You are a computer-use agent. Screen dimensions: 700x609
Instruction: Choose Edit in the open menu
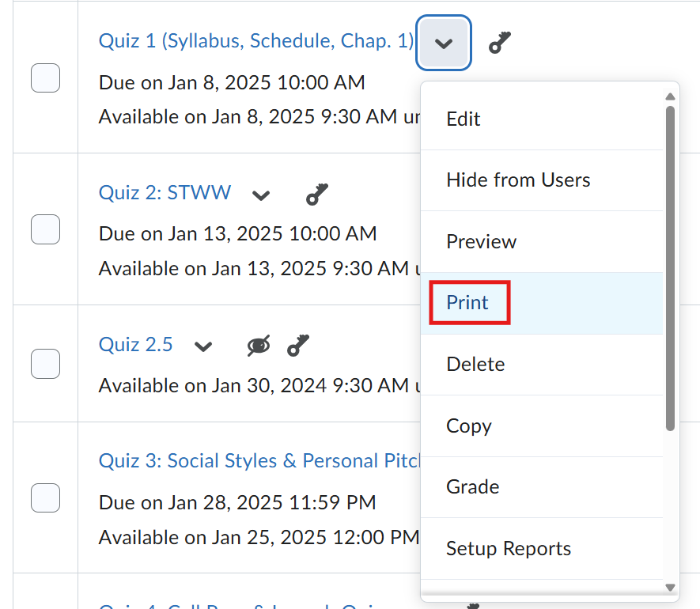point(463,119)
